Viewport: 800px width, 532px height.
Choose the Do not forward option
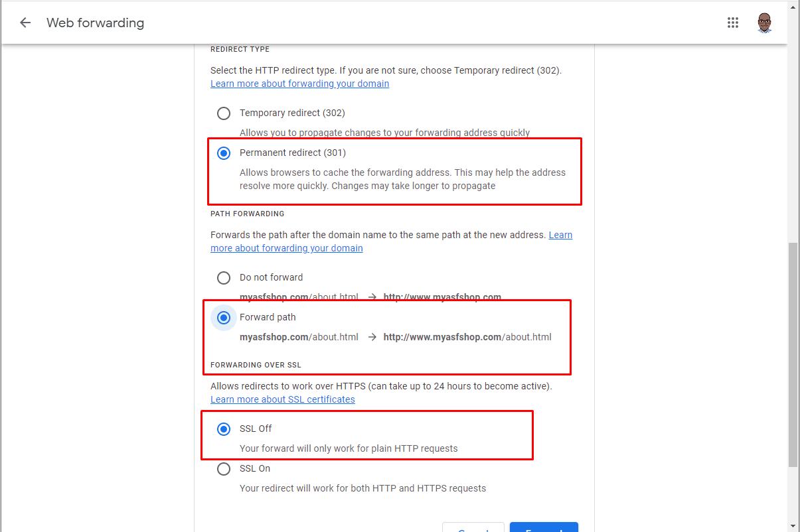pos(224,278)
